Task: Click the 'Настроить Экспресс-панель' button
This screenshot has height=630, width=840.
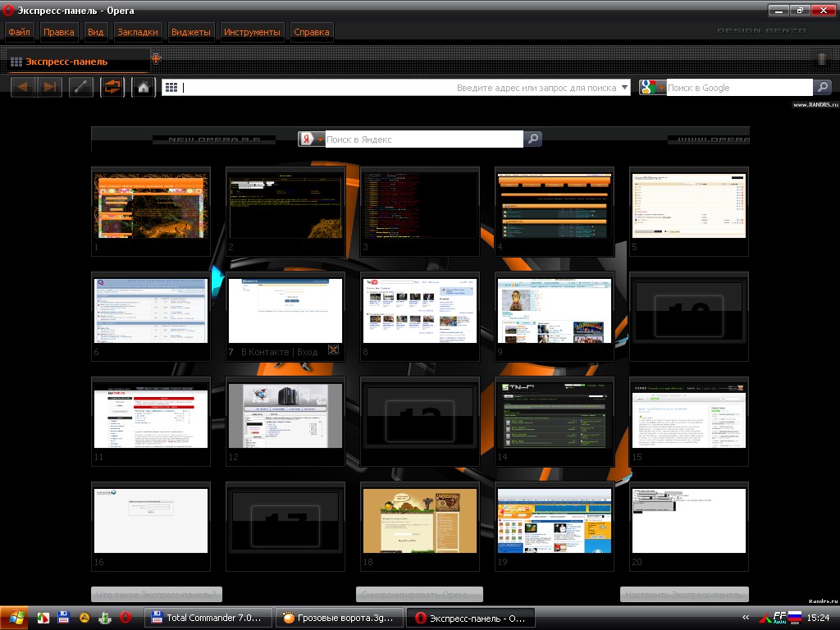Action: [684, 595]
